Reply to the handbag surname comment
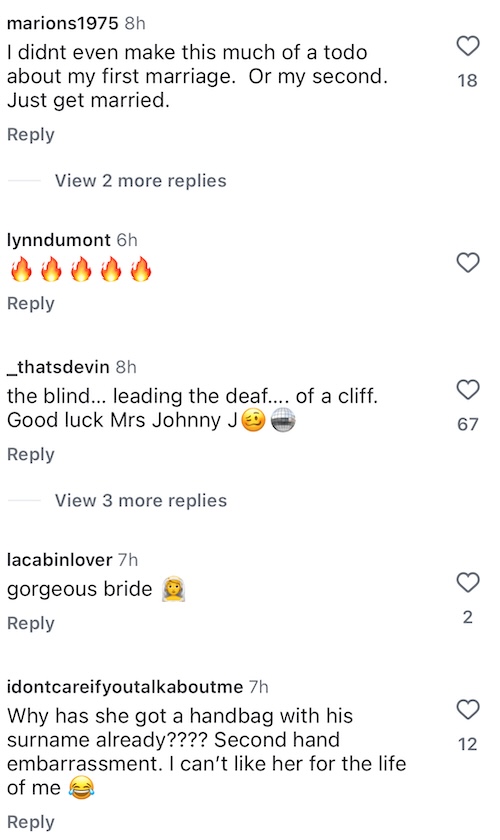This screenshot has height=840, width=500. click(x=31, y=822)
